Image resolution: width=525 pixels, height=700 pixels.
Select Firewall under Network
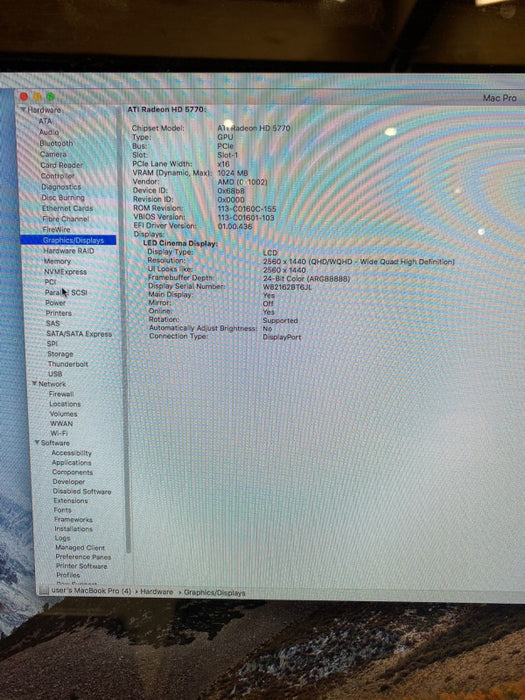[x=61, y=394]
